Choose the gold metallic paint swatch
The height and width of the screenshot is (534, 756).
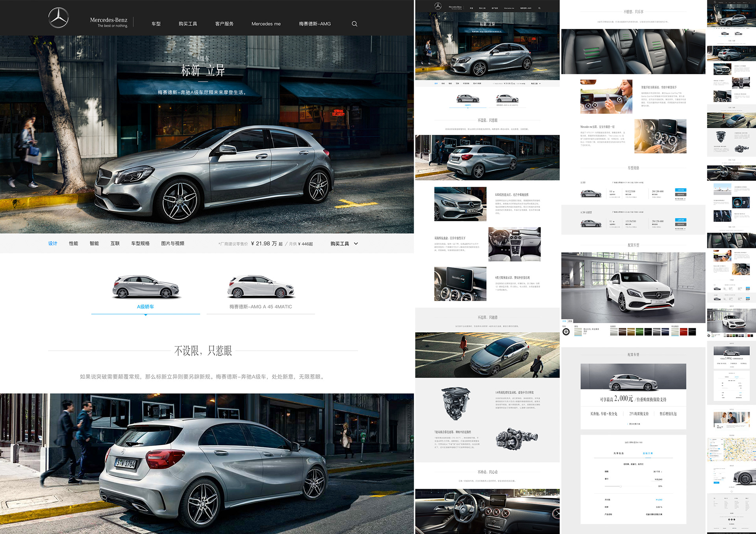[631, 332]
